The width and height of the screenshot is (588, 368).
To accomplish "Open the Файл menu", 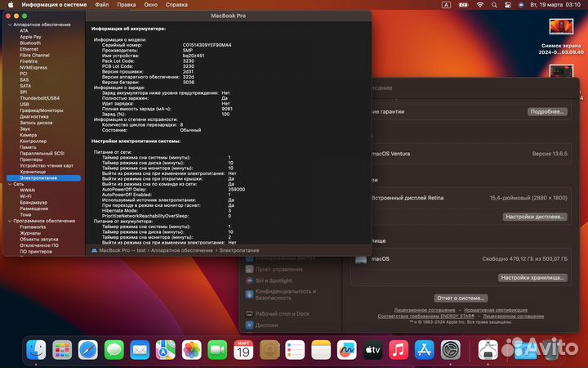I will point(101,5).
